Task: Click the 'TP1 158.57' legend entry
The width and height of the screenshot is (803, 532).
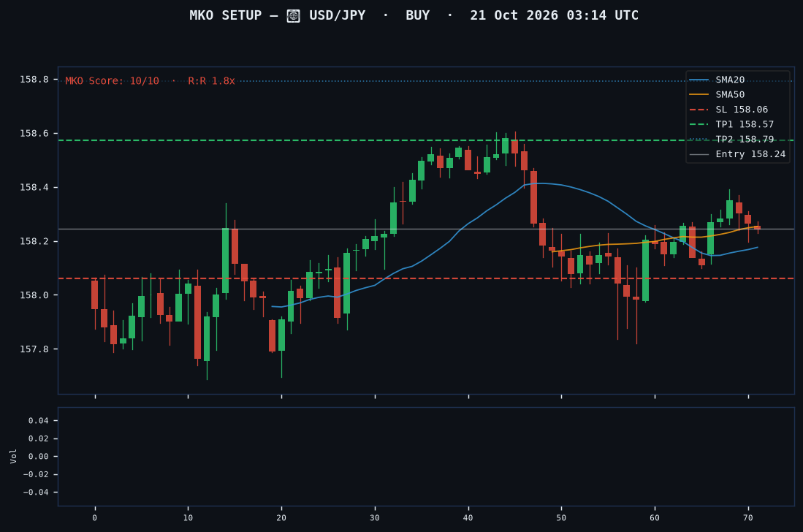Action: tap(732, 124)
